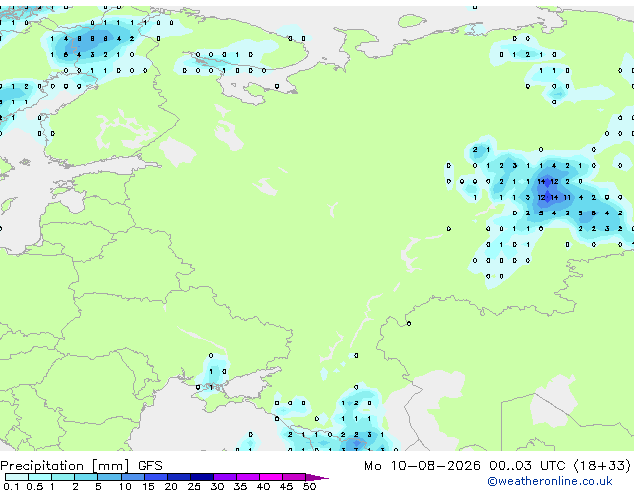
Task: Pick the 1–2 mm legend color segment
Action: point(63,477)
